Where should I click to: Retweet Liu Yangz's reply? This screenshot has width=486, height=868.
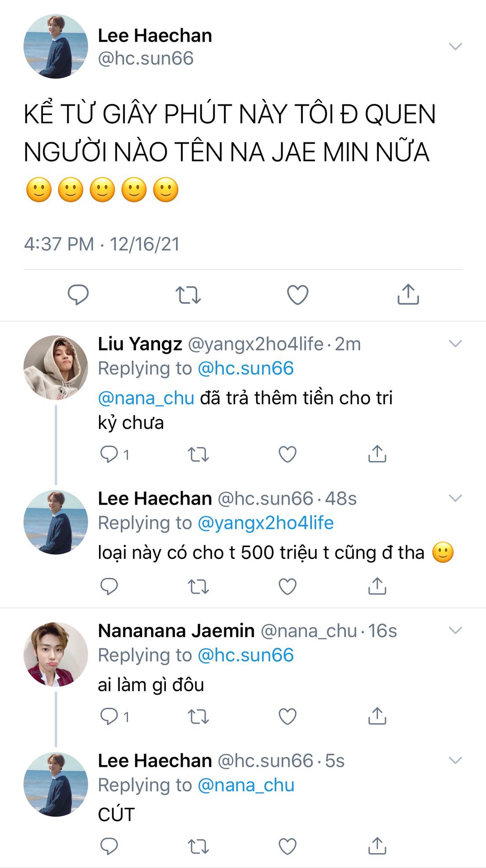[x=198, y=454]
